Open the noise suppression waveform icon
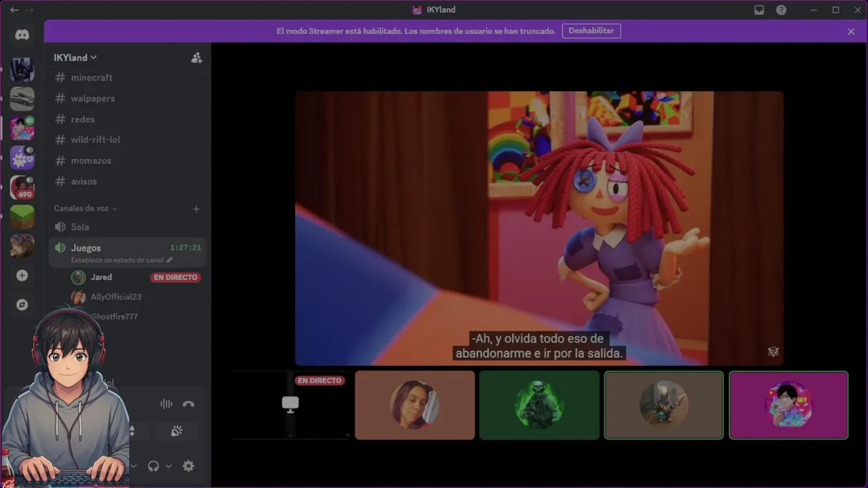 pos(166,404)
